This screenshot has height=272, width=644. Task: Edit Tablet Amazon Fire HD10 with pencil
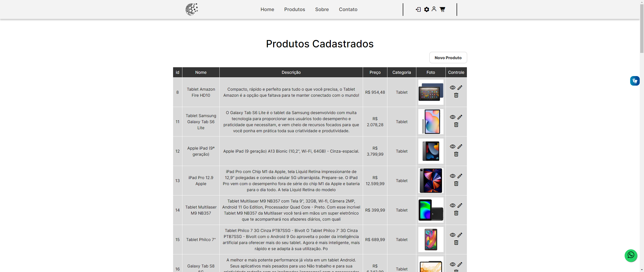pyautogui.click(x=460, y=88)
